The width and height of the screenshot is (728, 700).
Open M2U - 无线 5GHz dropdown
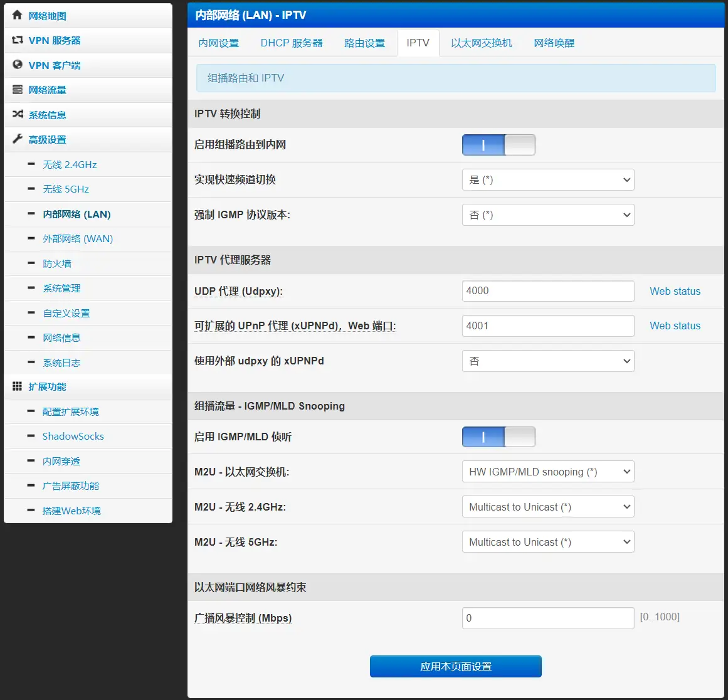[x=548, y=541]
